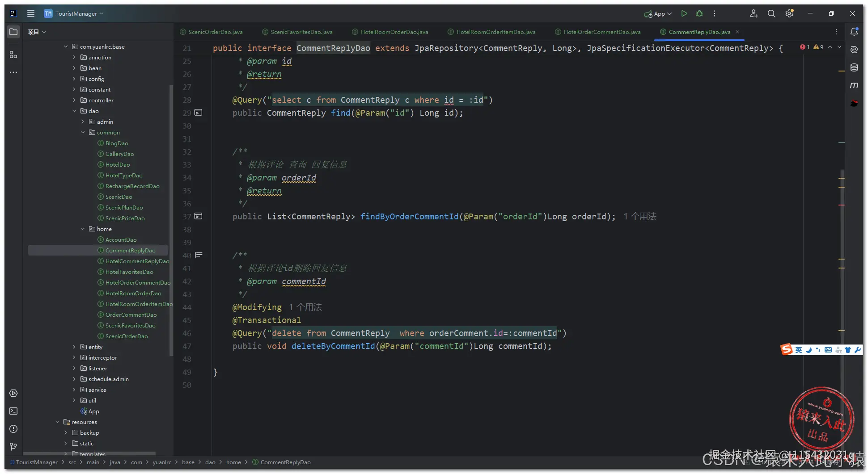The height and width of the screenshot is (474, 868).
Task: Open the Services tool window
Action: pyautogui.click(x=13, y=393)
